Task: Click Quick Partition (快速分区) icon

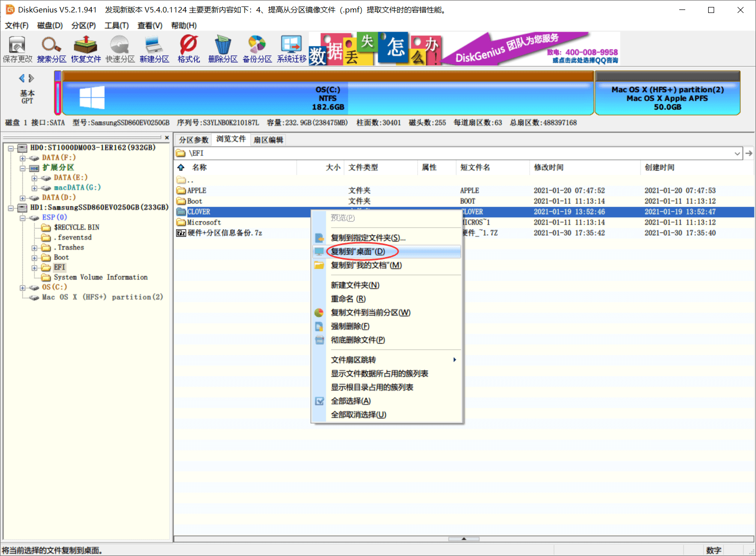Action: (120, 49)
